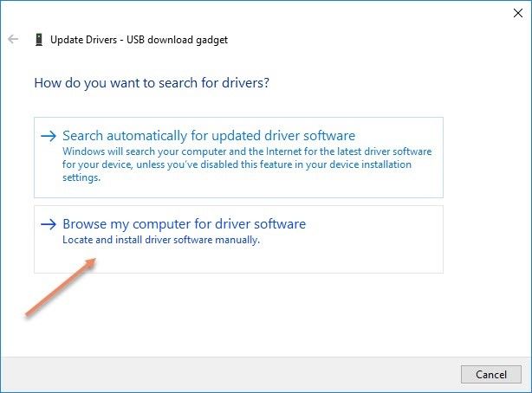This screenshot has width=532, height=393.
Task: Click the USB device icon beside the title
Action: pos(39,40)
